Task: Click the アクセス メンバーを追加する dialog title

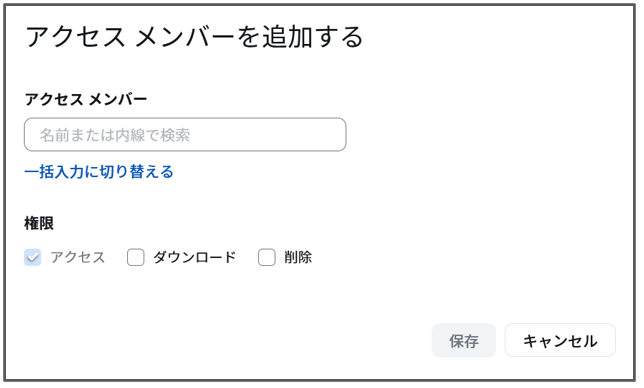Action: pos(194,37)
